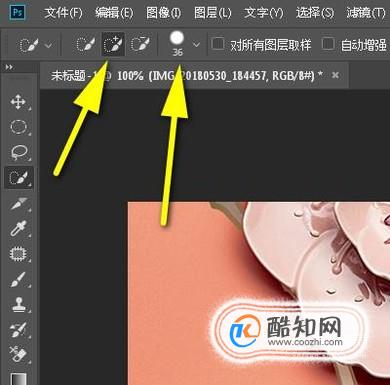
Task: Select the Eyedropper tool
Action: [18, 228]
